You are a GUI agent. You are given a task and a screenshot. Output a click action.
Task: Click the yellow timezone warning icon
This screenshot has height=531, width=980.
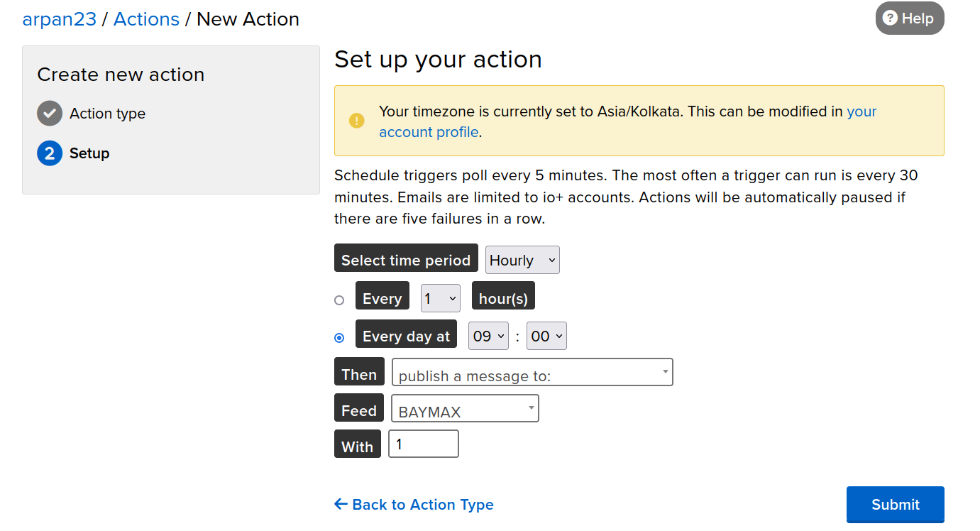point(356,121)
